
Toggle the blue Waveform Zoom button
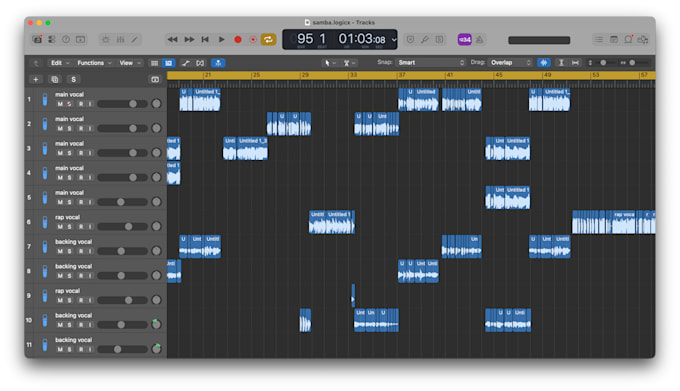[544, 63]
